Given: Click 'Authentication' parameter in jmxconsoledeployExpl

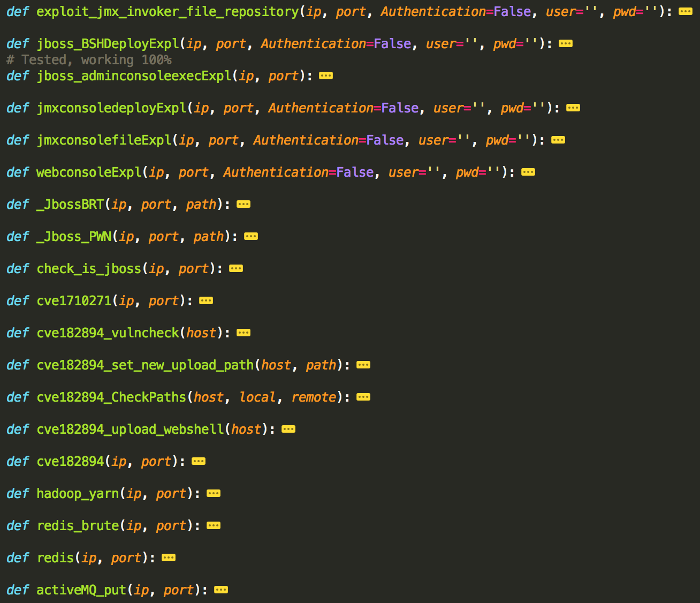Looking at the screenshot, I should (x=321, y=108).
